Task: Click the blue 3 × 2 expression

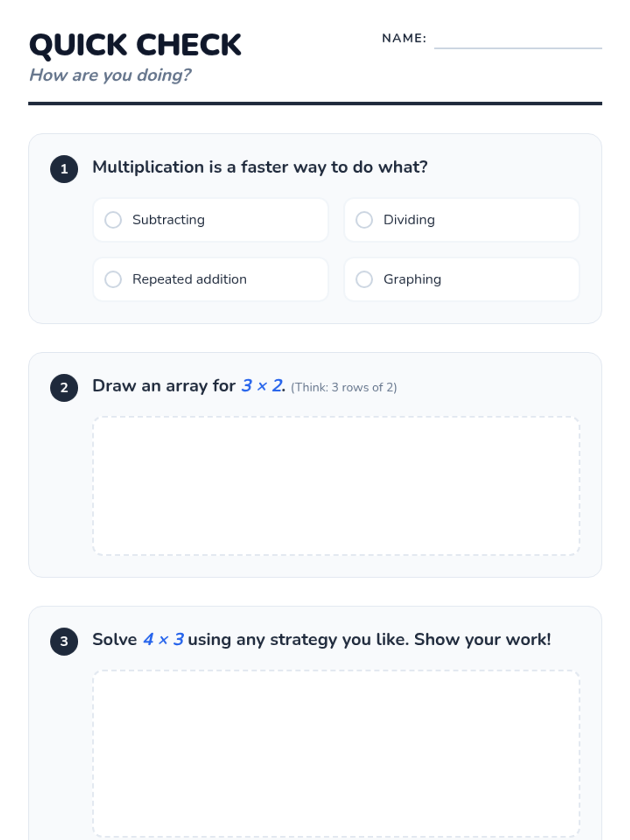Action: [x=262, y=386]
